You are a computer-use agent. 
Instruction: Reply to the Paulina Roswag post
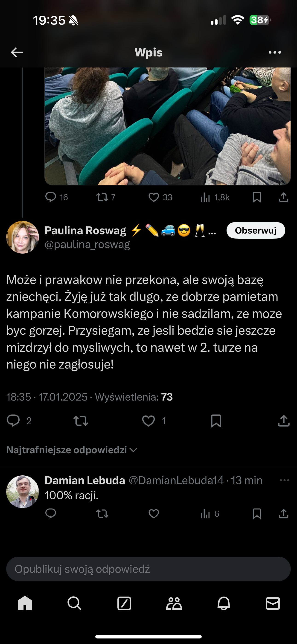(x=13, y=421)
